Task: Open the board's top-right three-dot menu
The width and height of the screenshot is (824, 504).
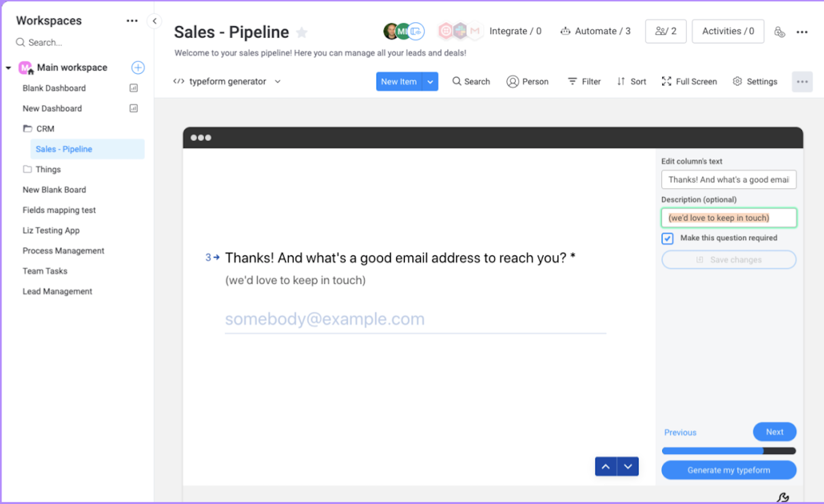Action: [x=802, y=32]
